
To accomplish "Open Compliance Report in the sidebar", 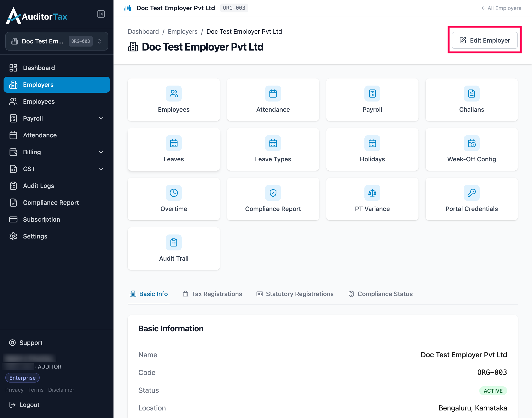I will click(57, 203).
